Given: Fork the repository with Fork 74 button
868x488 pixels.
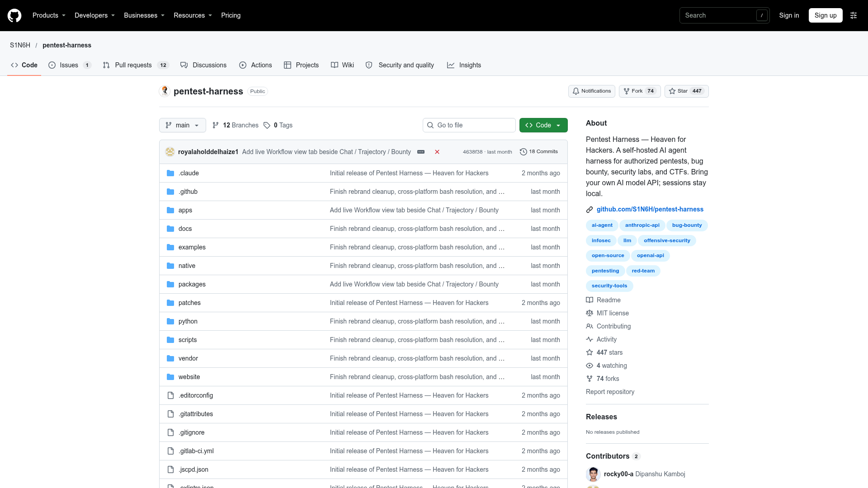Looking at the screenshot, I should 640,91.
